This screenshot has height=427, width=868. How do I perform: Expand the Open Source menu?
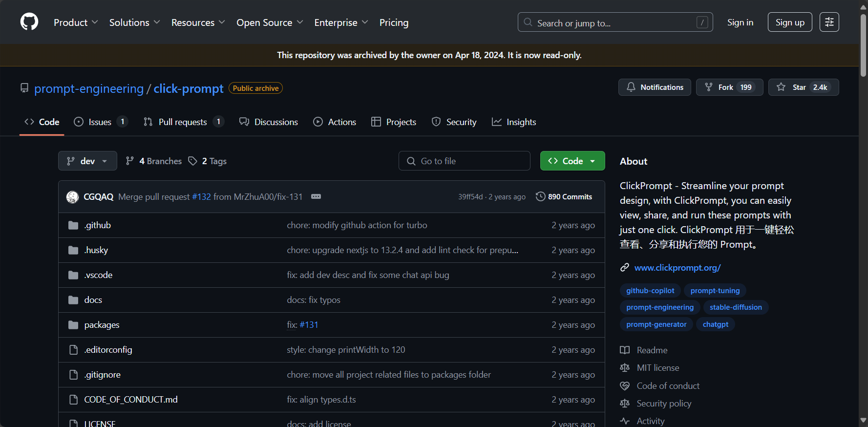pyautogui.click(x=270, y=22)
